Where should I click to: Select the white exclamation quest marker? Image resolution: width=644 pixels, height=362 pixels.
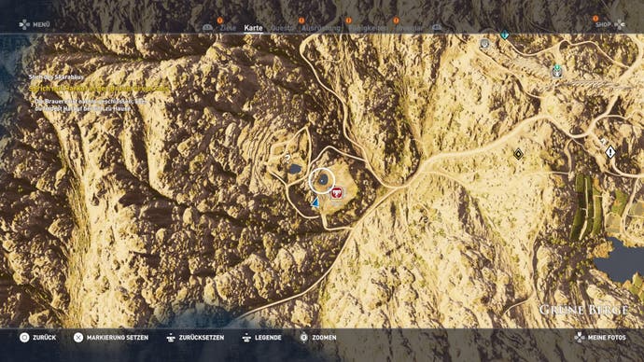point(610,152)
